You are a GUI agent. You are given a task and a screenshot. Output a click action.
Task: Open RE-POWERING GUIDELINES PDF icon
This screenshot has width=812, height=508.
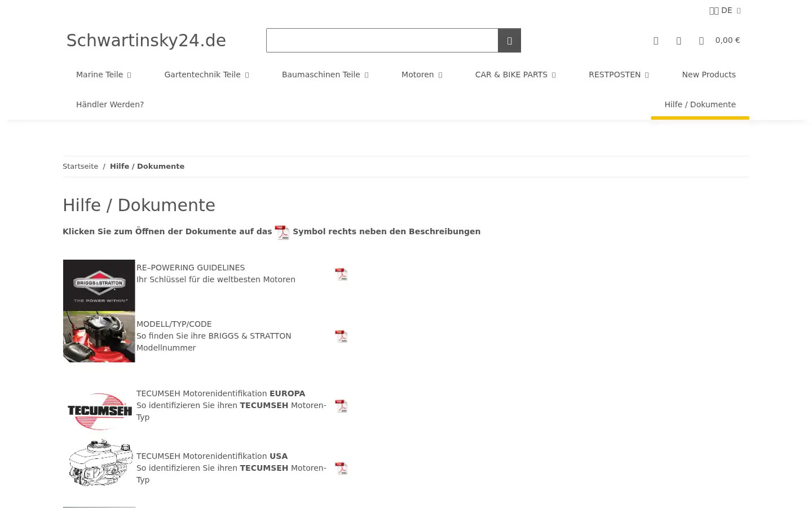(x=341, y=274)
